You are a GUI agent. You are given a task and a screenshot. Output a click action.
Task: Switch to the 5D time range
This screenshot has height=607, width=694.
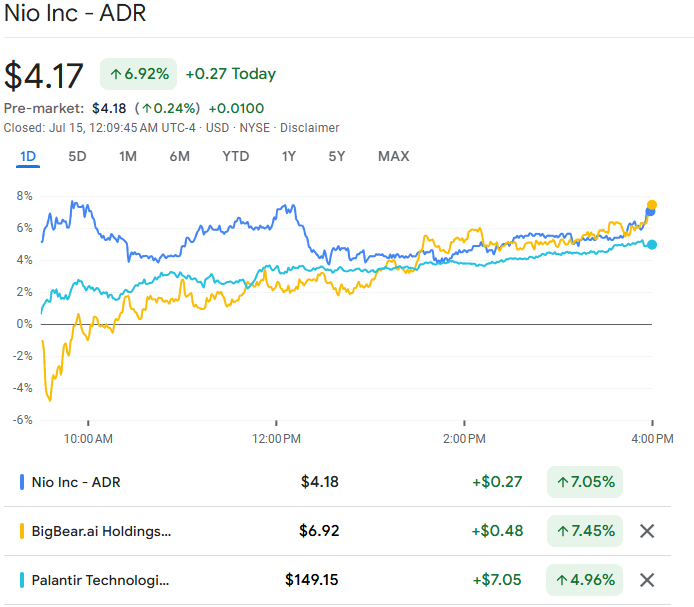click(77, 156)
